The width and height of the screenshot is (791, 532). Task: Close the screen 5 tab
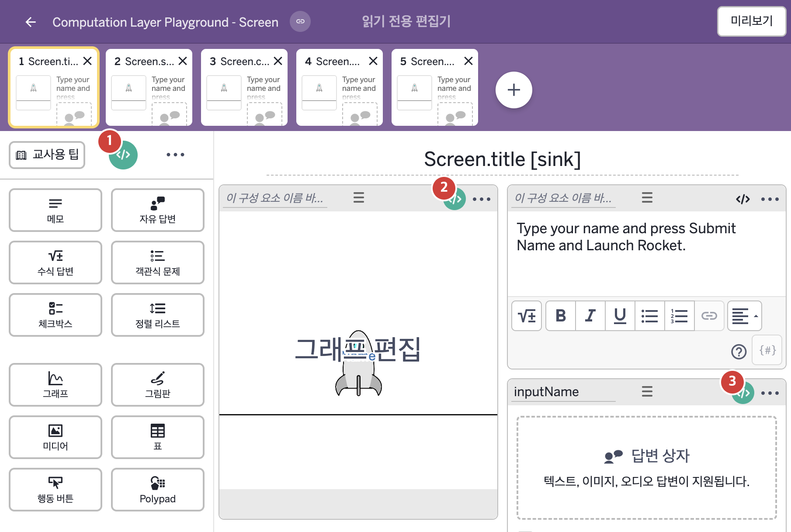point(468,61)
